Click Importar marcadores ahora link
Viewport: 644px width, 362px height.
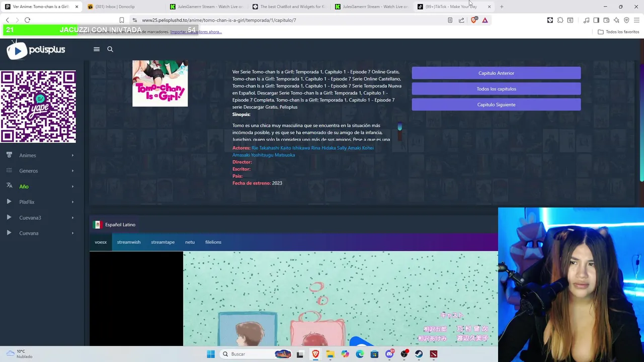tap(196, 32)
